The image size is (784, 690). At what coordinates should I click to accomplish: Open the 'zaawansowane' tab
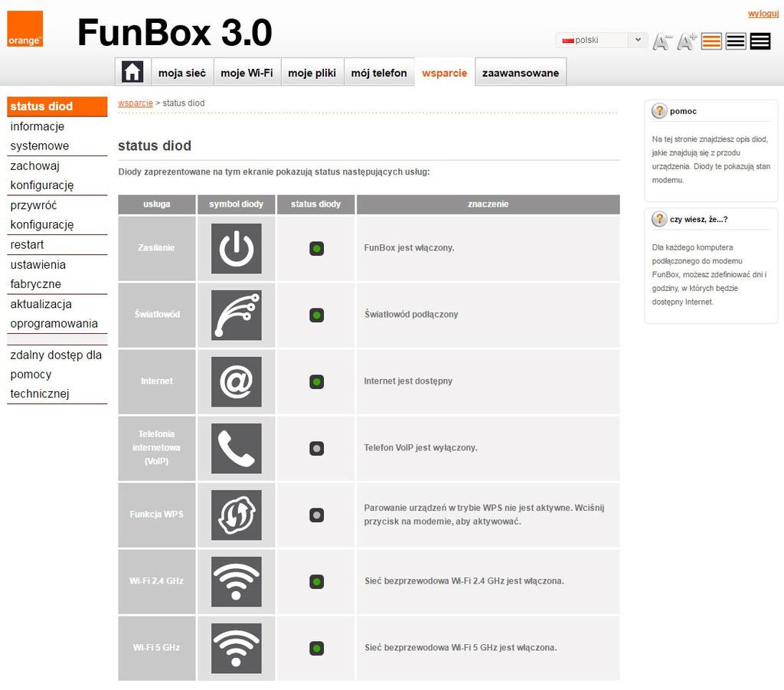pyautogui.click(x=521, y=73)
